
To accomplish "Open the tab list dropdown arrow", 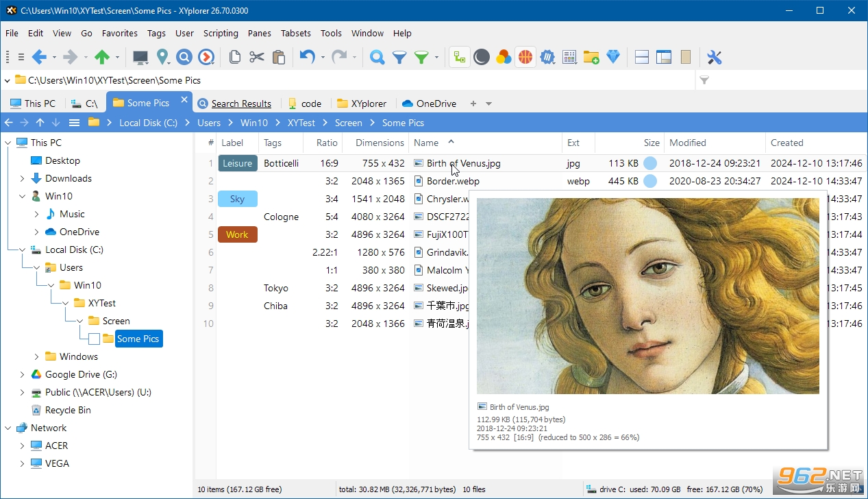I will point(488,104).
